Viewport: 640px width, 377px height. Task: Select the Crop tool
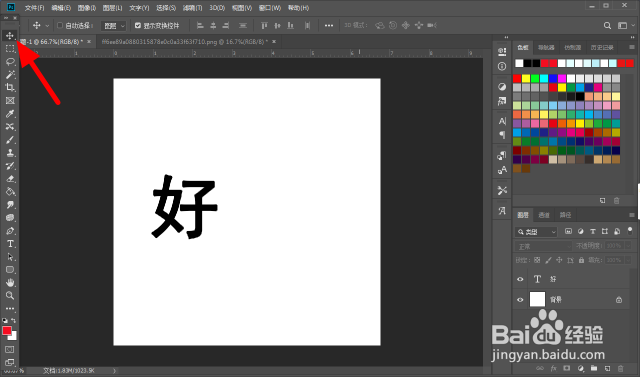[x=10, y=87]
